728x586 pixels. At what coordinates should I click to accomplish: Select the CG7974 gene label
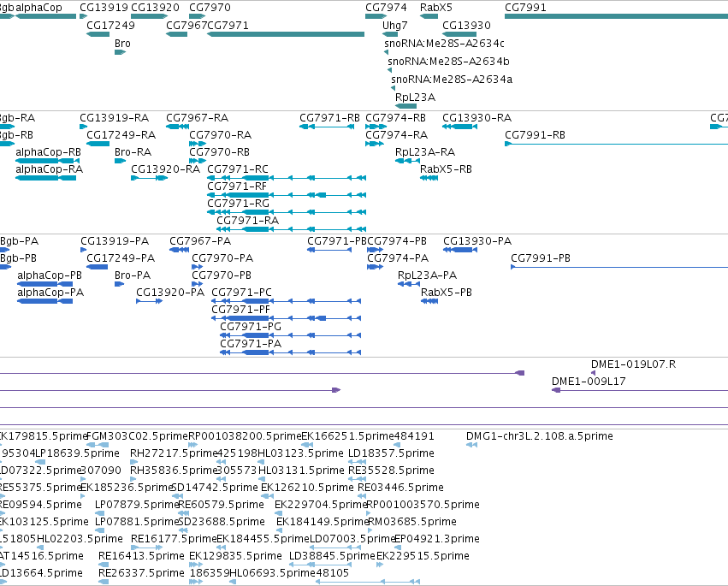click(x=386, y=8)
